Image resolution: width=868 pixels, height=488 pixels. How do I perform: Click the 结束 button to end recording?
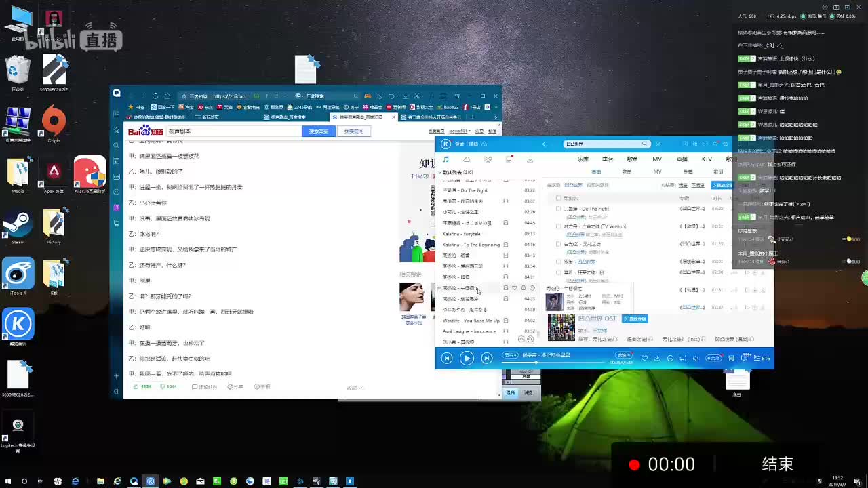tap(778, 464)
